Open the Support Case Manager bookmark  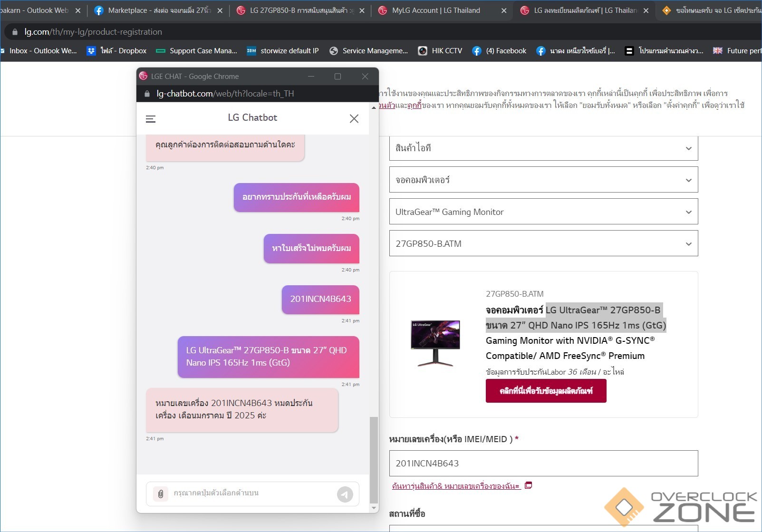click(197, 51)
